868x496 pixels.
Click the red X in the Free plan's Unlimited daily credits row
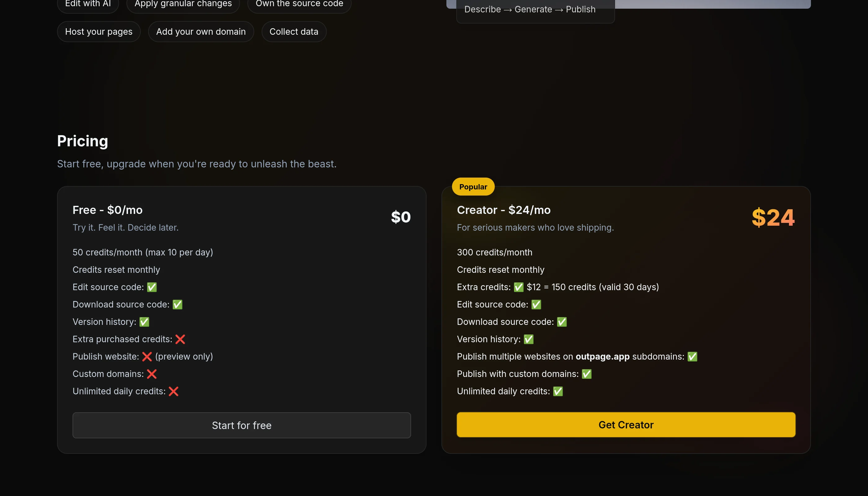click(x=173, y=392)
